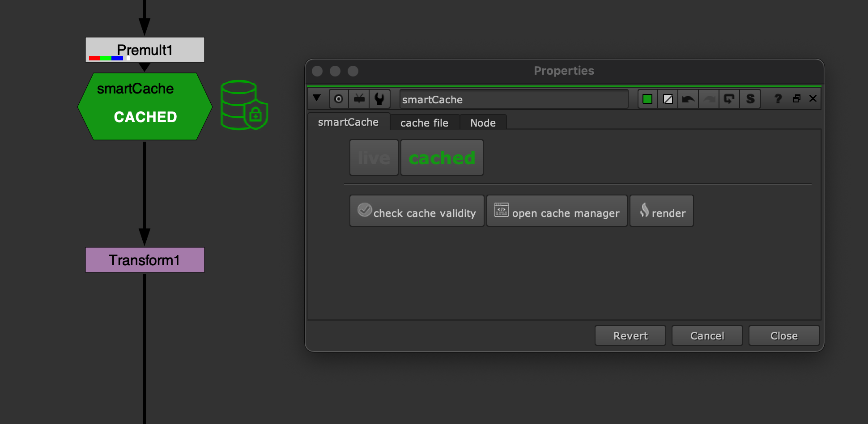This screenshot has width=868, height=424.
Task: Click the revert curved-arrow icon
Action: click(x=729, y=99)
